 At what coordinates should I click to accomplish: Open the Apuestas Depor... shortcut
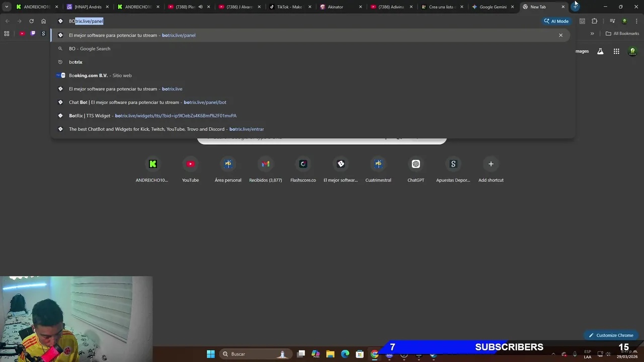[x=453, y=170]
